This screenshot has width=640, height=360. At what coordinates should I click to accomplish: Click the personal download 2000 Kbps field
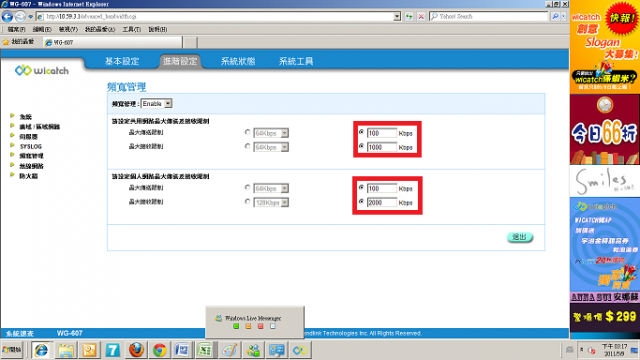[382, 202]
